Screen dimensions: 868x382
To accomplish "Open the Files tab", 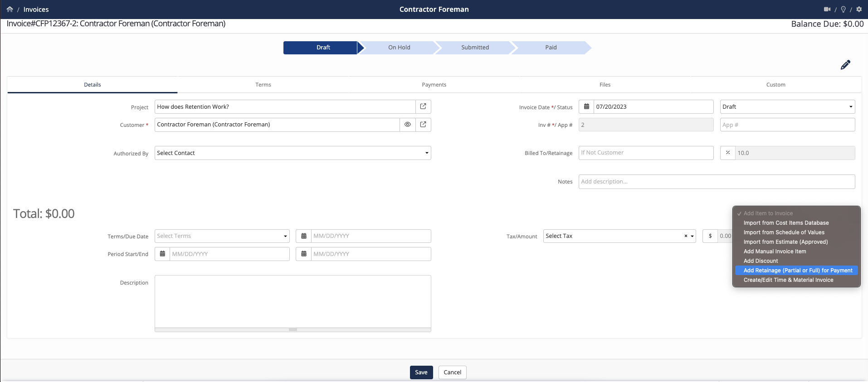I will point(605,85).
